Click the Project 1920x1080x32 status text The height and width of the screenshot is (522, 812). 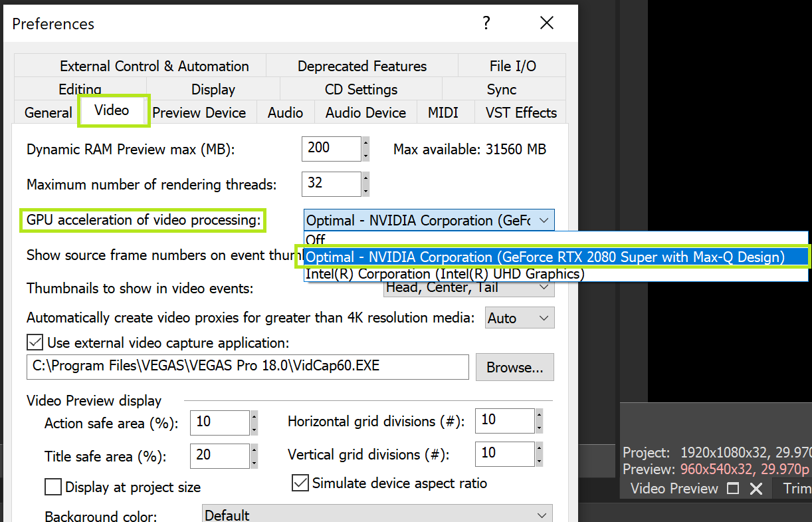coord(717,453)
